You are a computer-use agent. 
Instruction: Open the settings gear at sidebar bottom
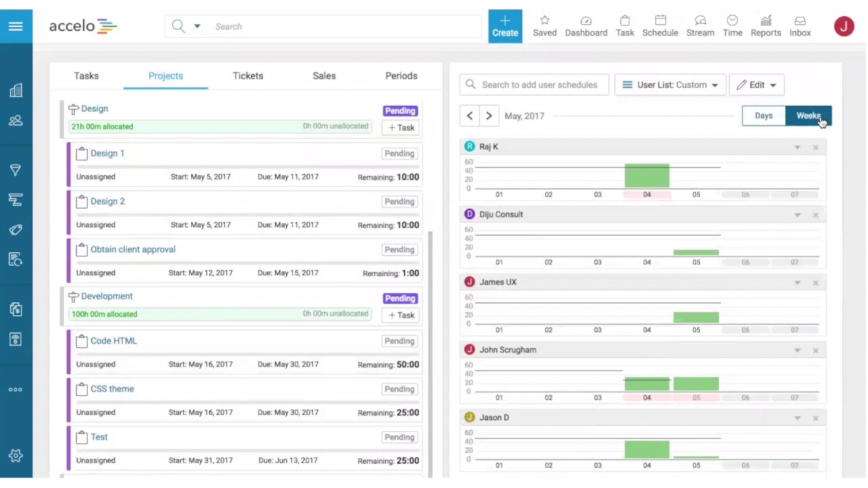tap(16, 455)
